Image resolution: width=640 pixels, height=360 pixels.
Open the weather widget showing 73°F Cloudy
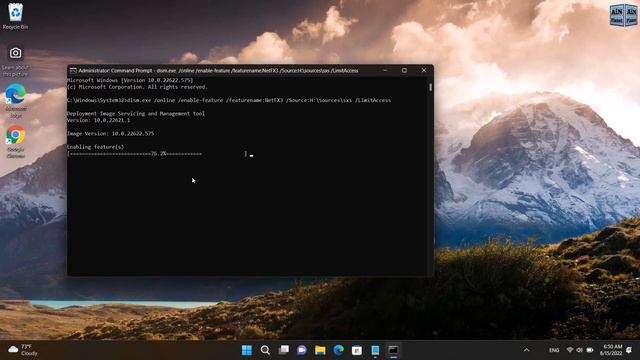click(x=23, y=350)
